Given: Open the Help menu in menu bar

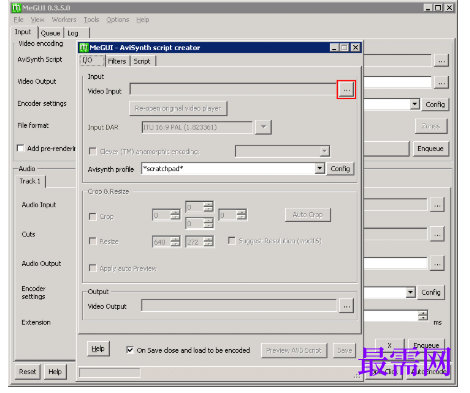Looking at the screenshot, I should [x=143, y=19].
